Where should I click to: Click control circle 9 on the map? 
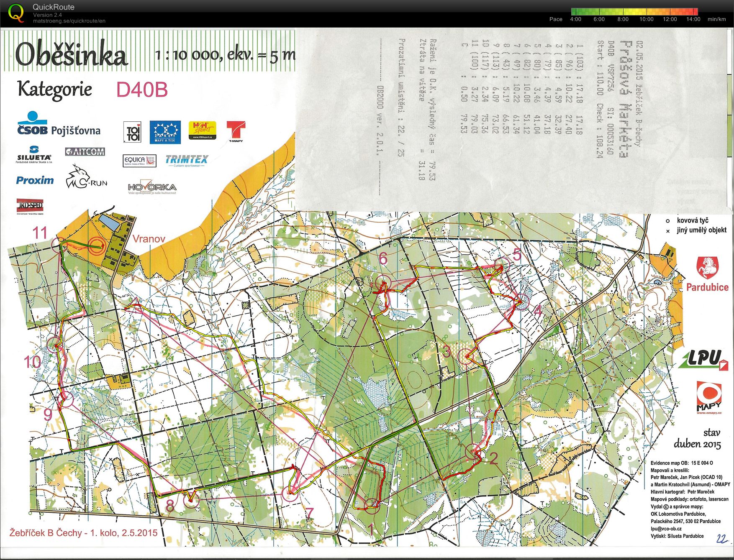pyautogui.click(x=66, y=399)
